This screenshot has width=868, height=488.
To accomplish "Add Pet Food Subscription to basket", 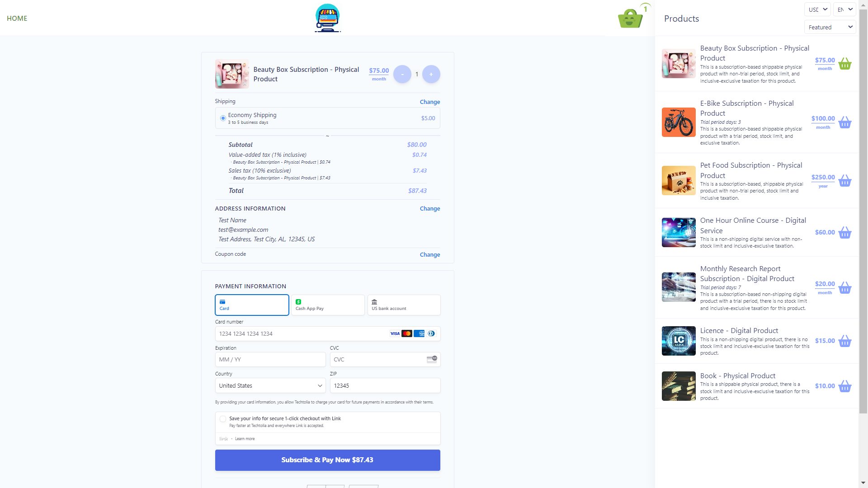I will click(x=844, y=181).
